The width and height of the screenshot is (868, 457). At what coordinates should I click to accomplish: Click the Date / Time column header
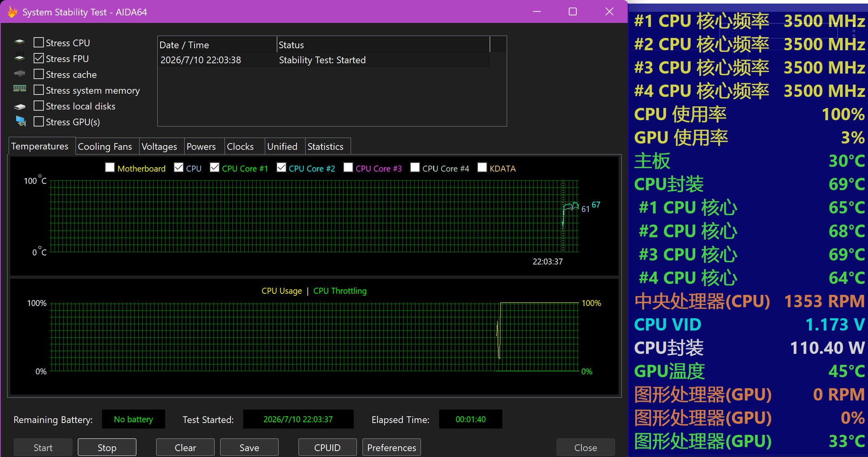[217, 45]
